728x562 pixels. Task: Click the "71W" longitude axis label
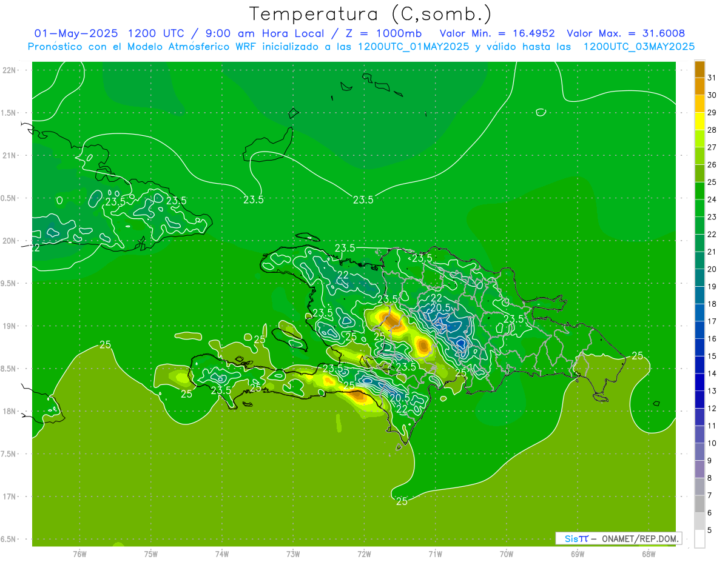(x=435, y=553)
